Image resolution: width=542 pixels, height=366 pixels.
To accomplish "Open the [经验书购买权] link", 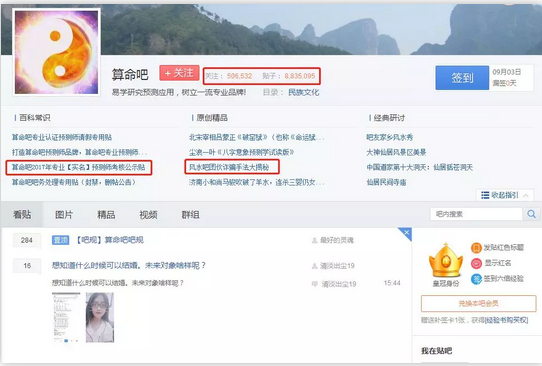I will pyautogui.click(x=506, y=320).
